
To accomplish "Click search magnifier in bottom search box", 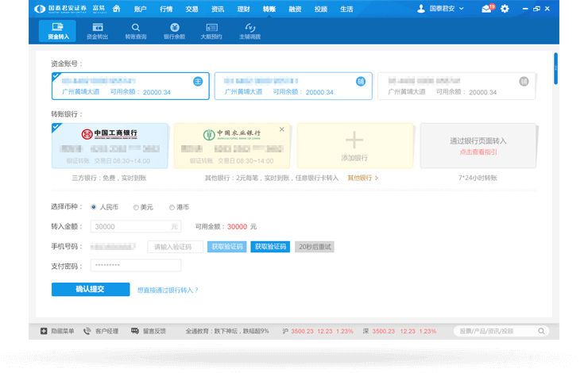I will click(x=541, y=331).
